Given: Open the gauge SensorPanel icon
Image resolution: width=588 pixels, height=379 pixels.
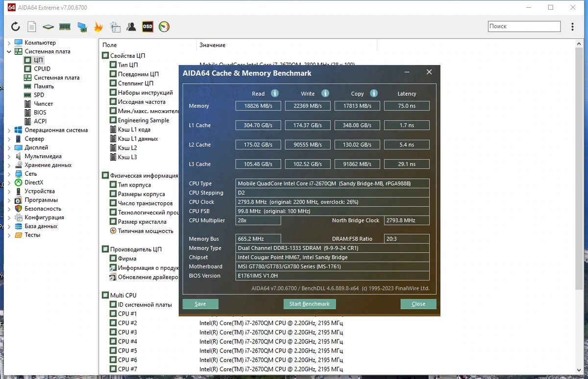Looking at the screenshot, I should click(x=164, y=26).
